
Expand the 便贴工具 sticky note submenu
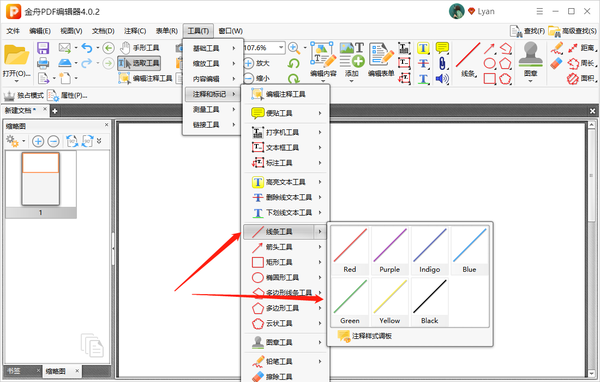click(286, 113)
